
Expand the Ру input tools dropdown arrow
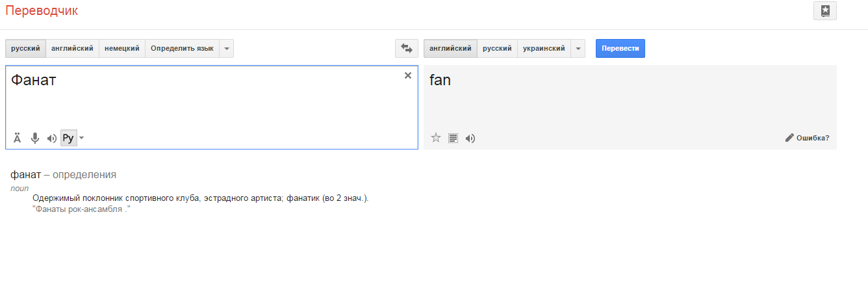click(x=82, y=138)
